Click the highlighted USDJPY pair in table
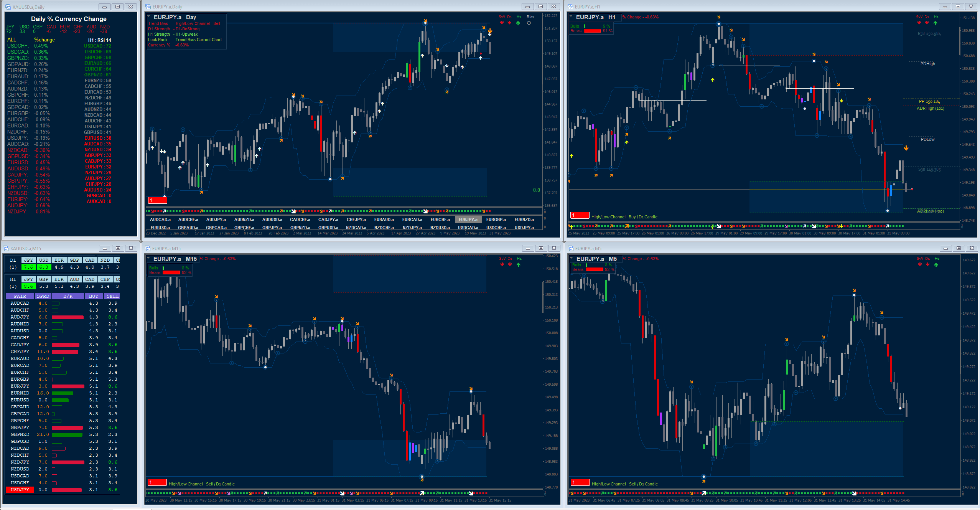 click(20, 490)
